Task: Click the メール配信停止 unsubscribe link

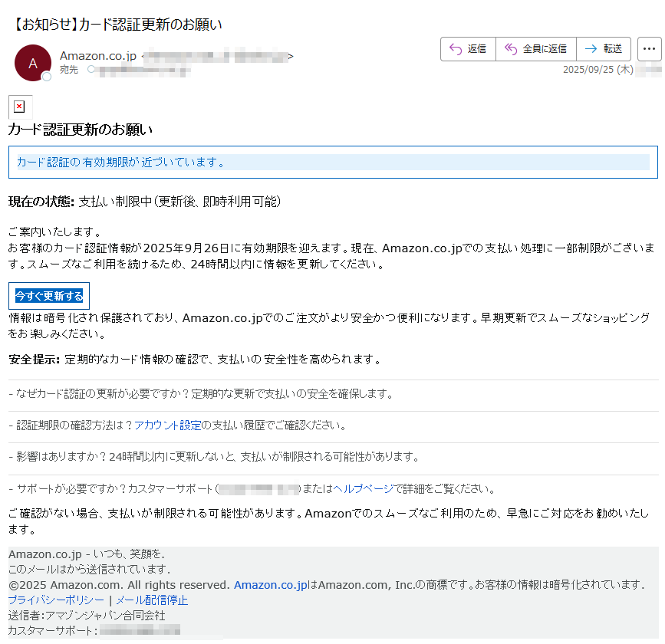Action: [152, 600]
